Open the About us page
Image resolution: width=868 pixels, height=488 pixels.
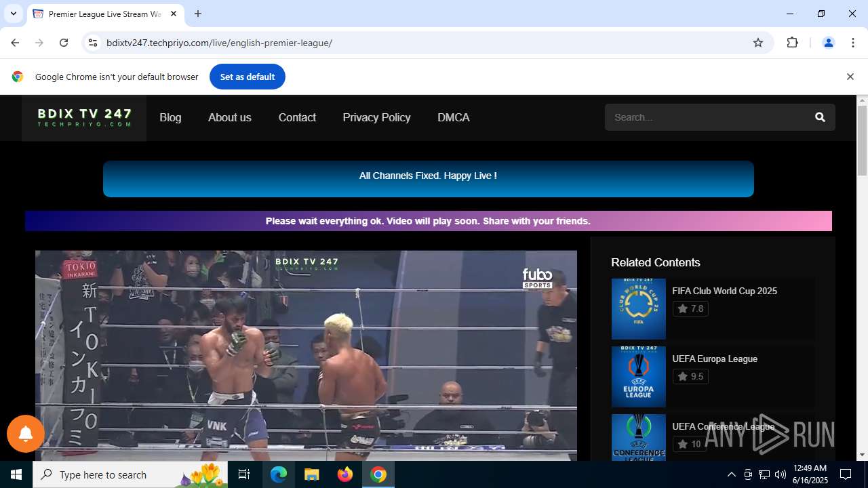(x=229, y=117)
